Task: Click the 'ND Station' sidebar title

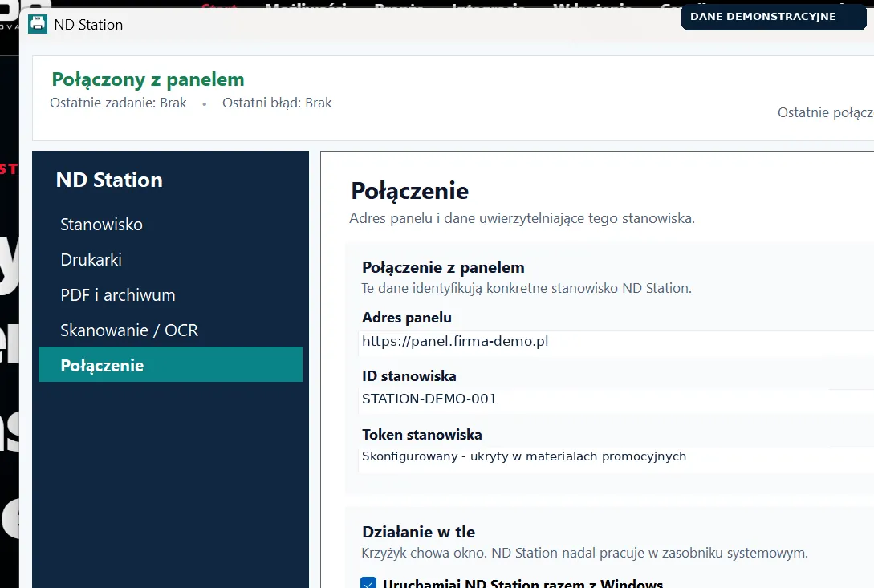Action: point(109,180)
